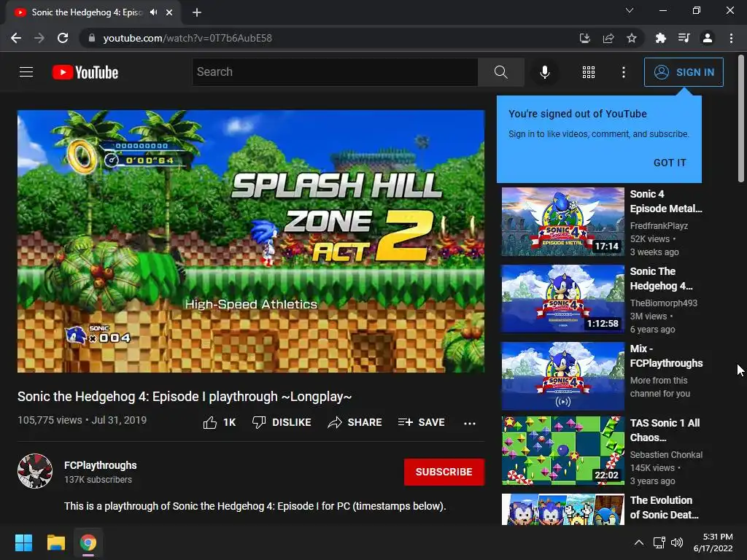747x560 pixels.
Task: Click FredfrankPlayz channel name
Action: point(659,226)
